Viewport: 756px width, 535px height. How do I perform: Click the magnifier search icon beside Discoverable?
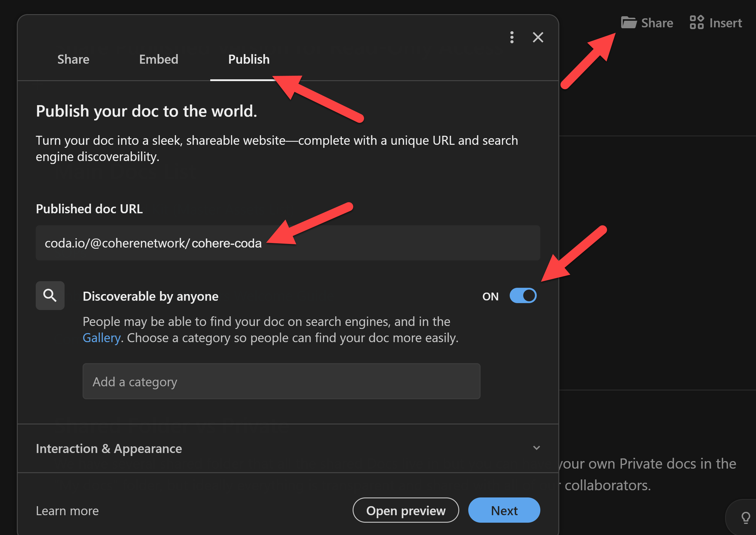[50, 295]
